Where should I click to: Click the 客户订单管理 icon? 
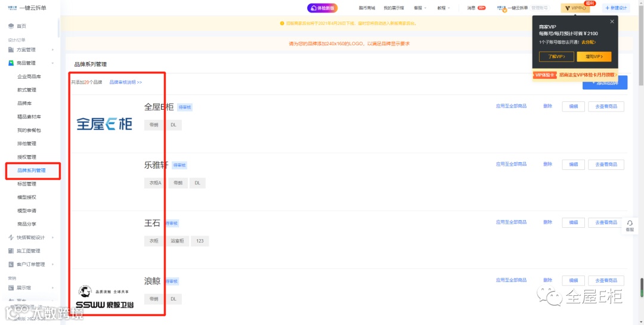pyautogui.click(x=11, y=264)
